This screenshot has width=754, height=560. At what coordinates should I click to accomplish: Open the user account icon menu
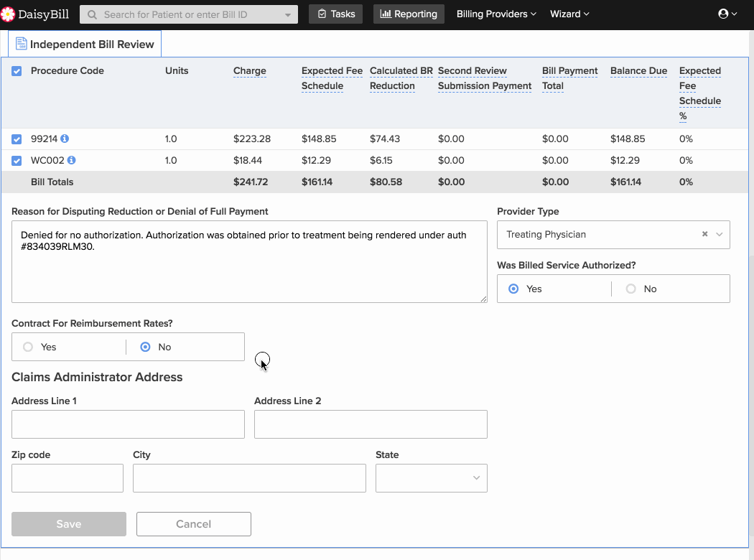pyautogui.click(x=727, y=14)
